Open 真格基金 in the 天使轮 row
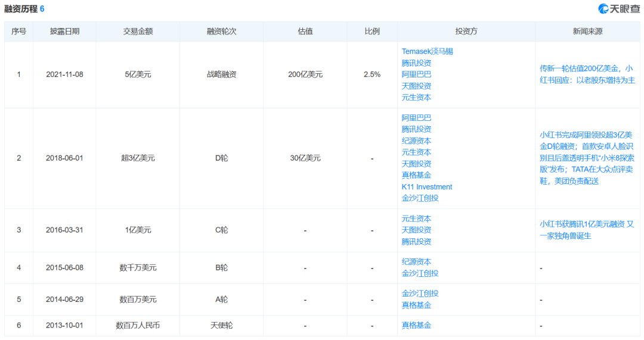644x340 pixels. 416,325
